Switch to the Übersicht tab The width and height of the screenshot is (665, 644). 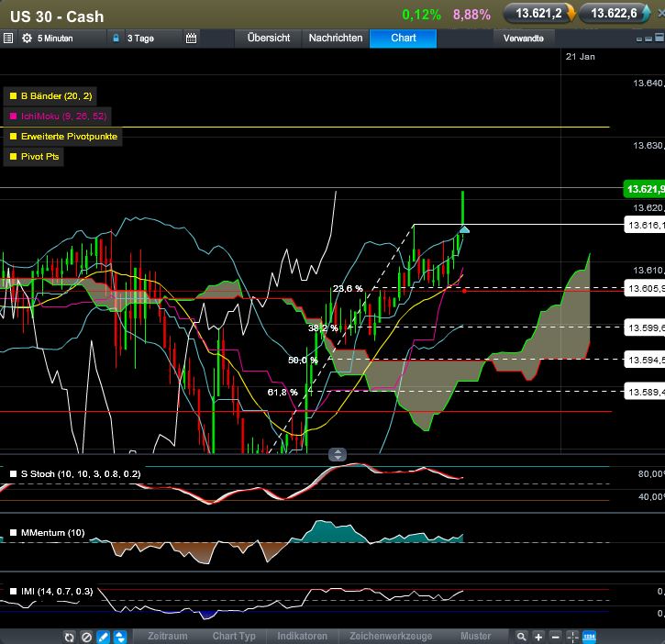coord(269,39)
